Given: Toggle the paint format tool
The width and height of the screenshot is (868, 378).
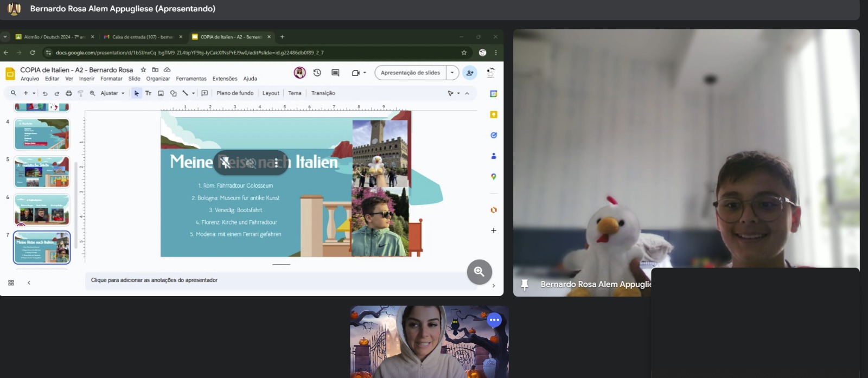Looking at the screenshot, I should 80,93.
